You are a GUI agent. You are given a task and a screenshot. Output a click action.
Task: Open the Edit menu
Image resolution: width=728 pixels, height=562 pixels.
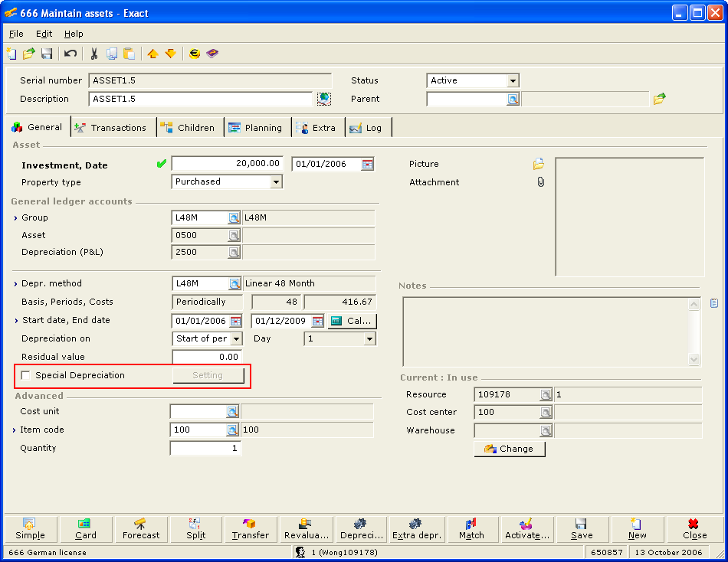(x=44, y=34)
